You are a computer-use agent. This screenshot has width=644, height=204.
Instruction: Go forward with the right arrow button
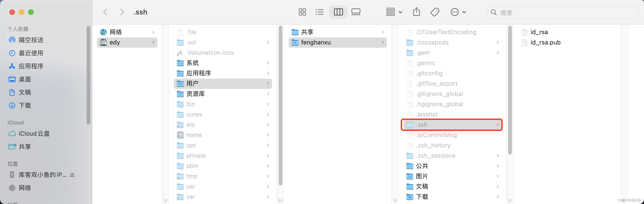[x=122, y=12]
